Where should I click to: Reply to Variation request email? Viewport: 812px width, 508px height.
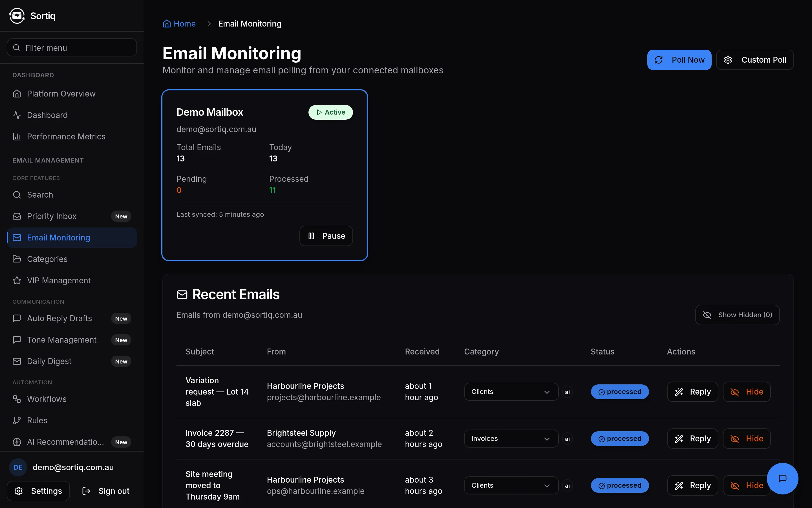coord(692,392)
